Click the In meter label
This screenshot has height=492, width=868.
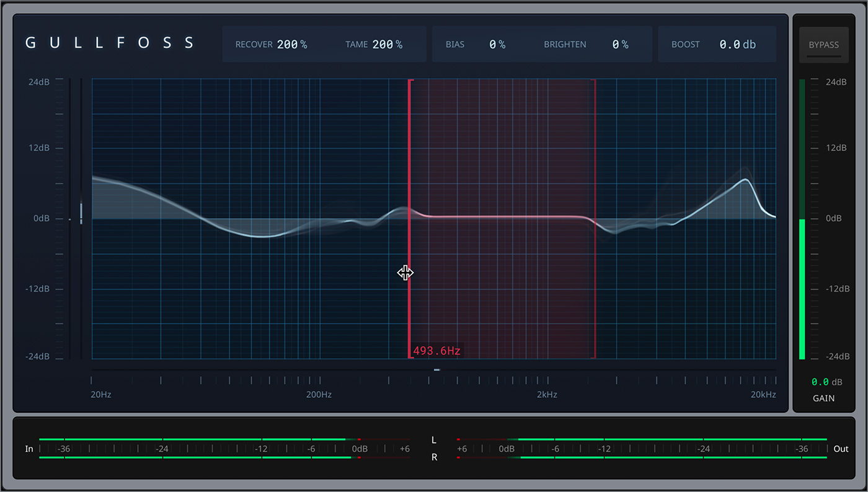click(x=29, y=449)
